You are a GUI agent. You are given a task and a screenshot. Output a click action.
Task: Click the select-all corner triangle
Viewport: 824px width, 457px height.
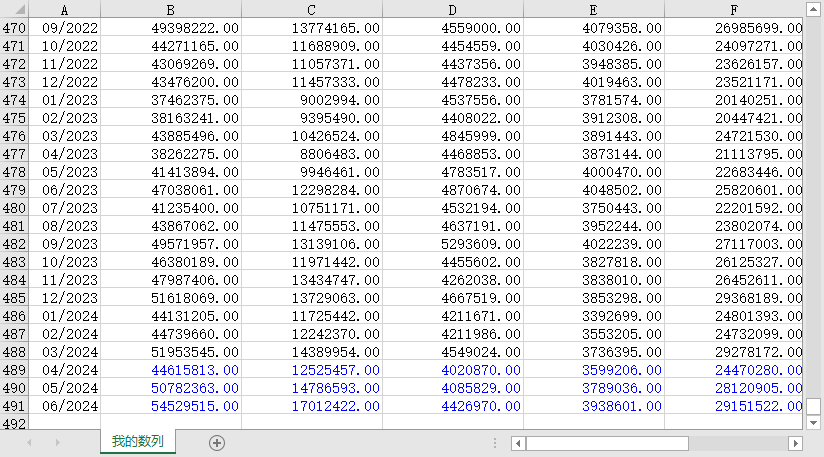click(x=20, y=9)
